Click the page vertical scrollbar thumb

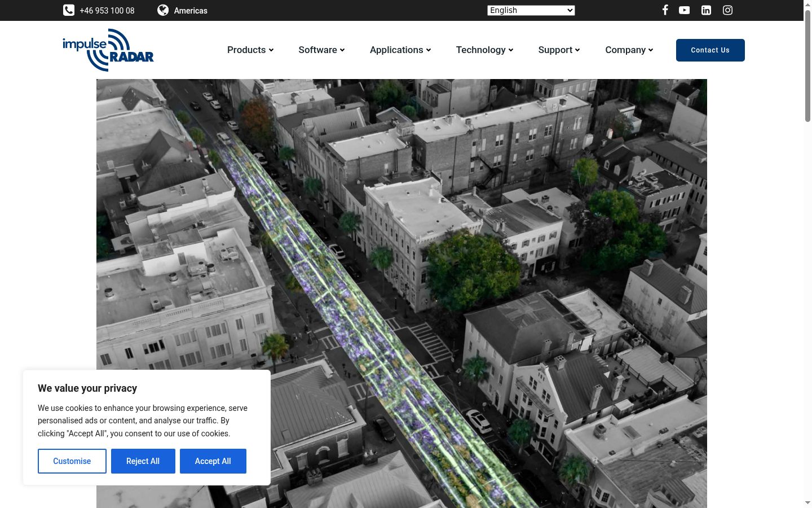[807, 65]
